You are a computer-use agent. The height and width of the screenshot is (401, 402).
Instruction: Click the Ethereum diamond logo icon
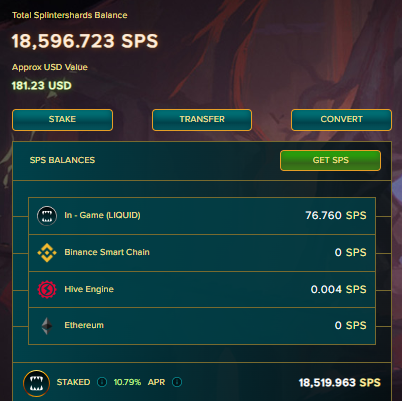(x=47, y=326)
